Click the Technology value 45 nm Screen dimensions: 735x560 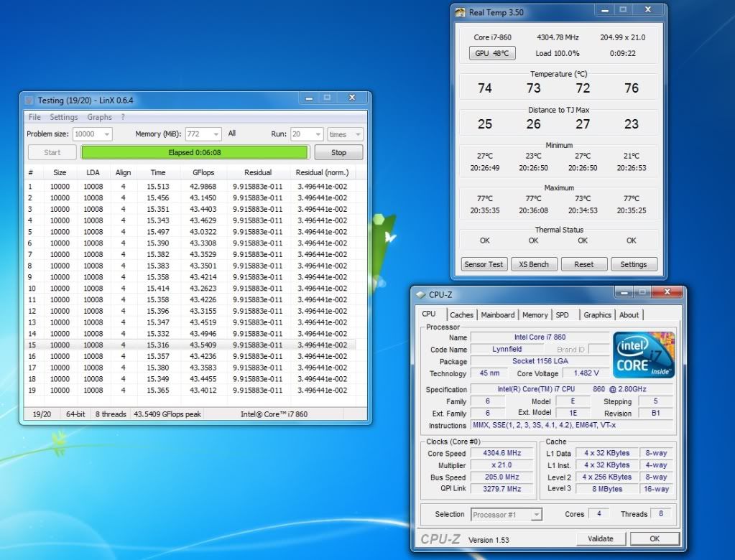489,373
